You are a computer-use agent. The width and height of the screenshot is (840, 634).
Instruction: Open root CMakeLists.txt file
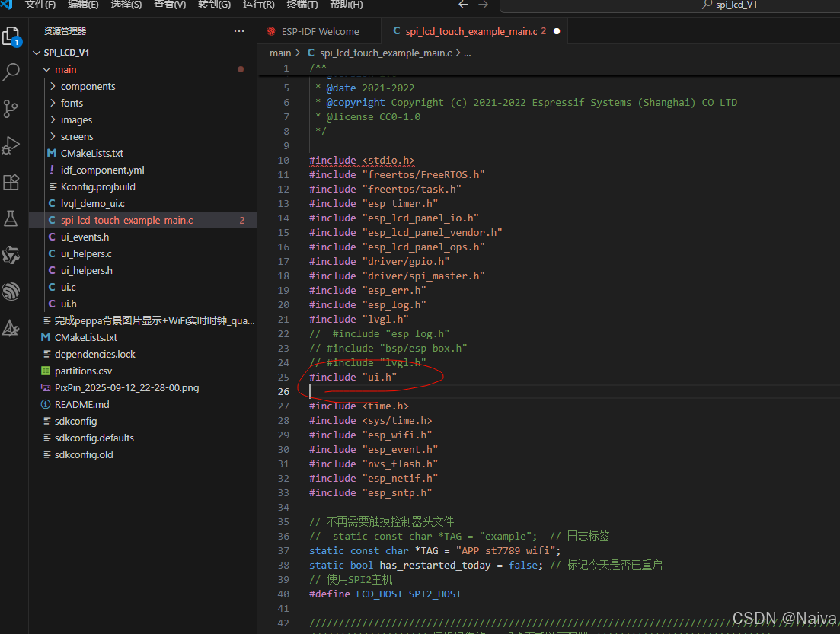coord(86,337)
